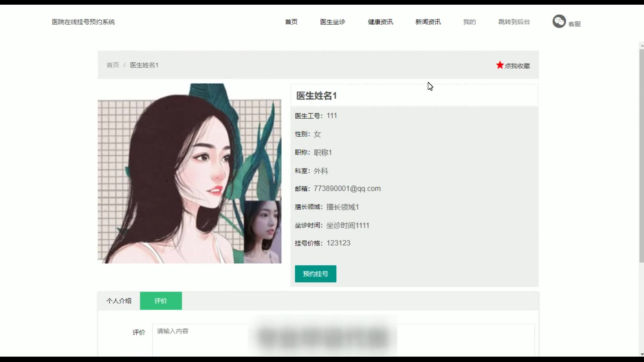Click the red star favorite icon

tap(500, 65)
